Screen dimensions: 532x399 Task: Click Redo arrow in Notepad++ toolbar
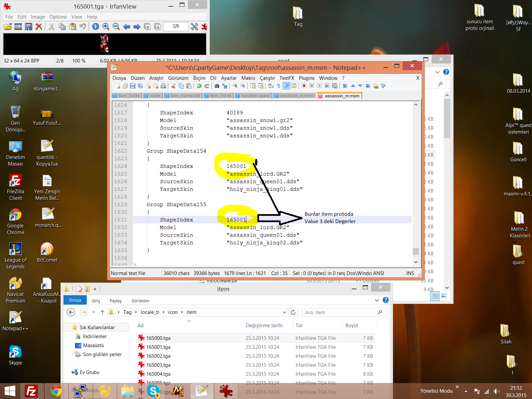click(x=206, y=86)
